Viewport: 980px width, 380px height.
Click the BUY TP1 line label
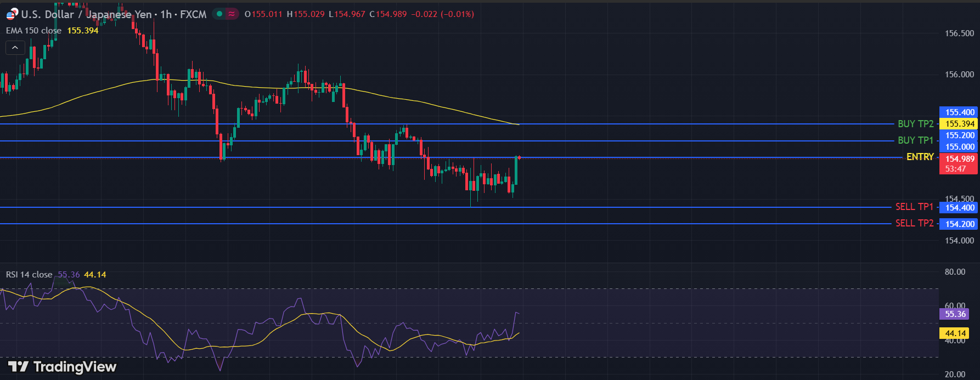[915, 140]
